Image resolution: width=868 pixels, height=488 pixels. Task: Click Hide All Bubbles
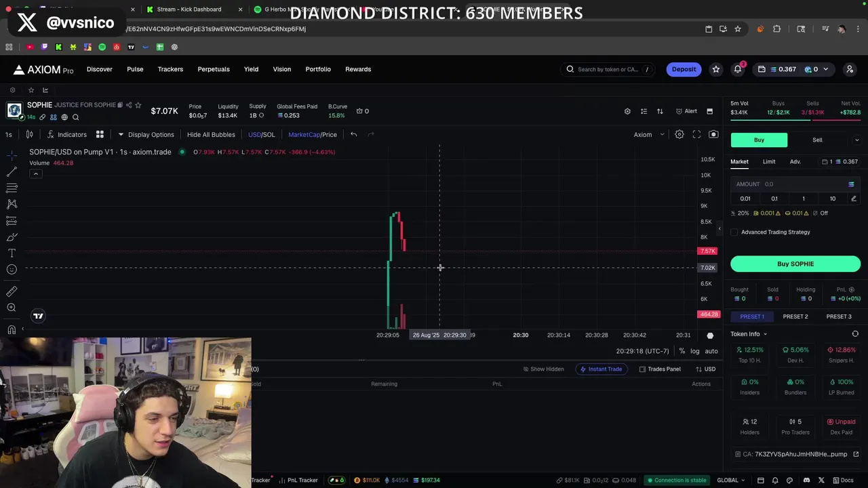point(211,134)
